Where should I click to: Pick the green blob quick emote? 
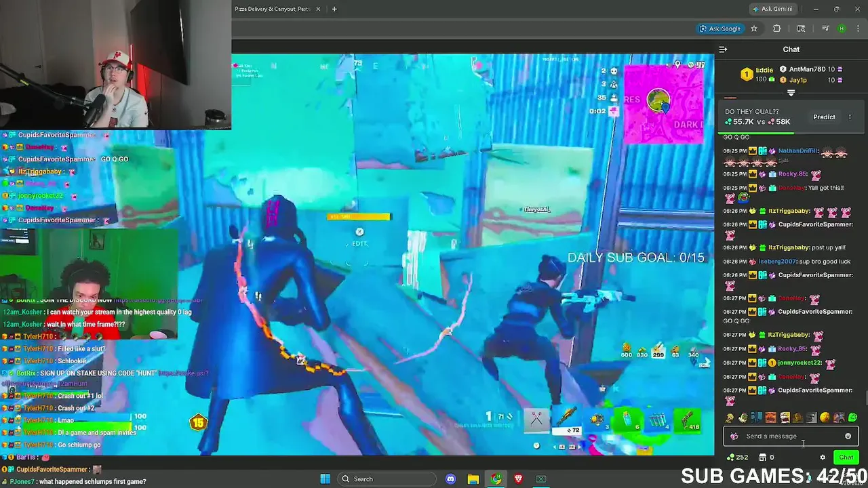coord(852,418)
